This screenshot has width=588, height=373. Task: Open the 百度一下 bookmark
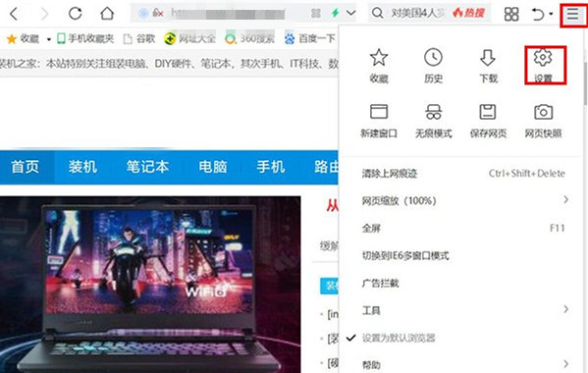click(310, 38)
